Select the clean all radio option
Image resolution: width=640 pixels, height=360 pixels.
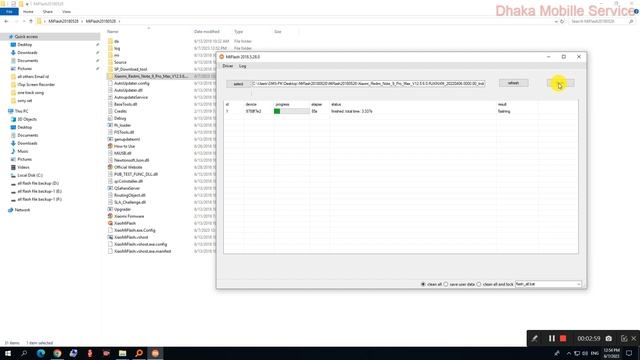pos(423,284)
